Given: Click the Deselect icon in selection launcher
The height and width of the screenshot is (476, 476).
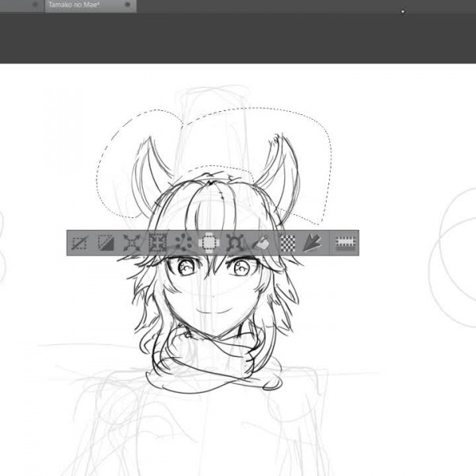Looking at the screenshot, I should pos(80,244).
